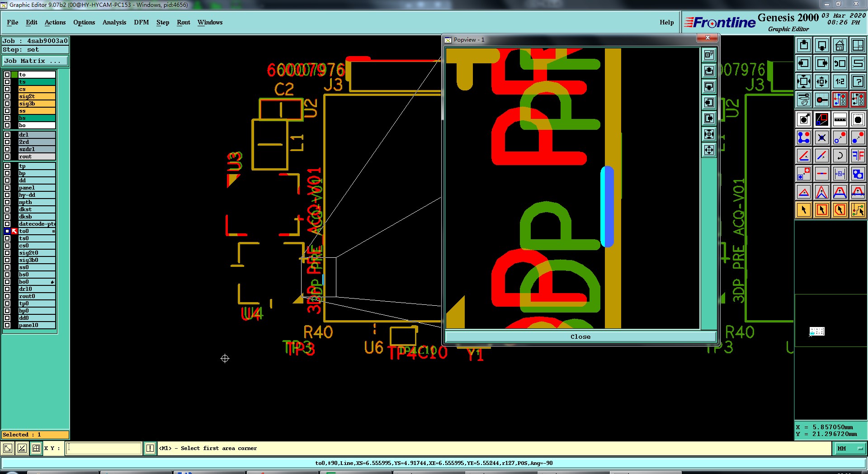Open the Actions menu

point(55,22)
